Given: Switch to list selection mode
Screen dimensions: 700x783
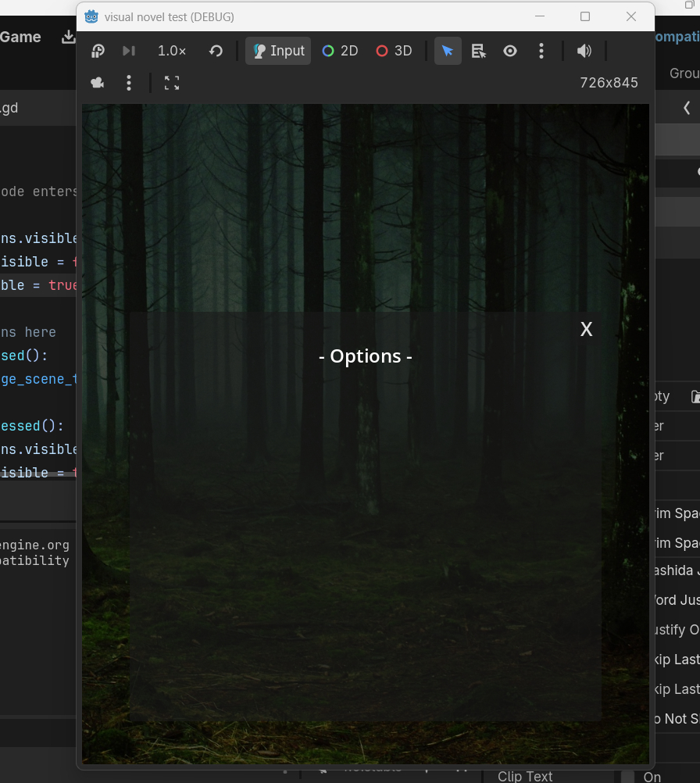Looking at the screenshot, I should point(479,51).
